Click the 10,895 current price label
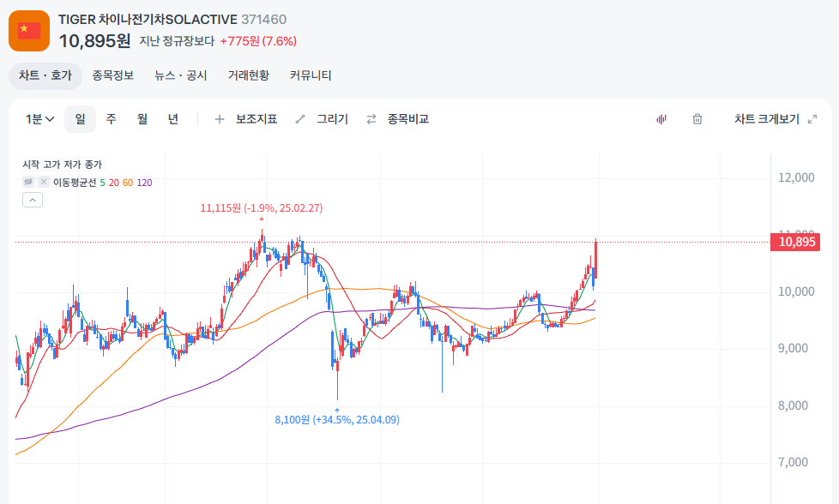Viewport: 839px width, 504px height. (797, 242)
